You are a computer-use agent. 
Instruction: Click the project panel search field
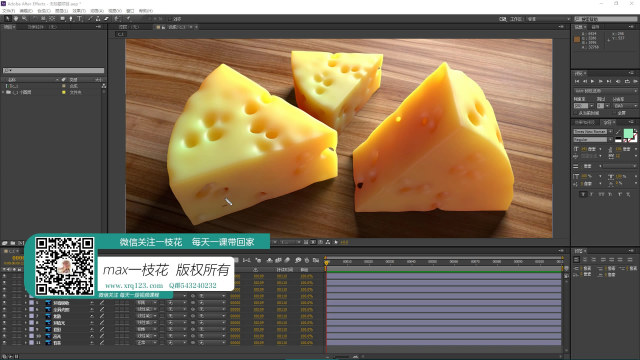(x=53, y=71)
